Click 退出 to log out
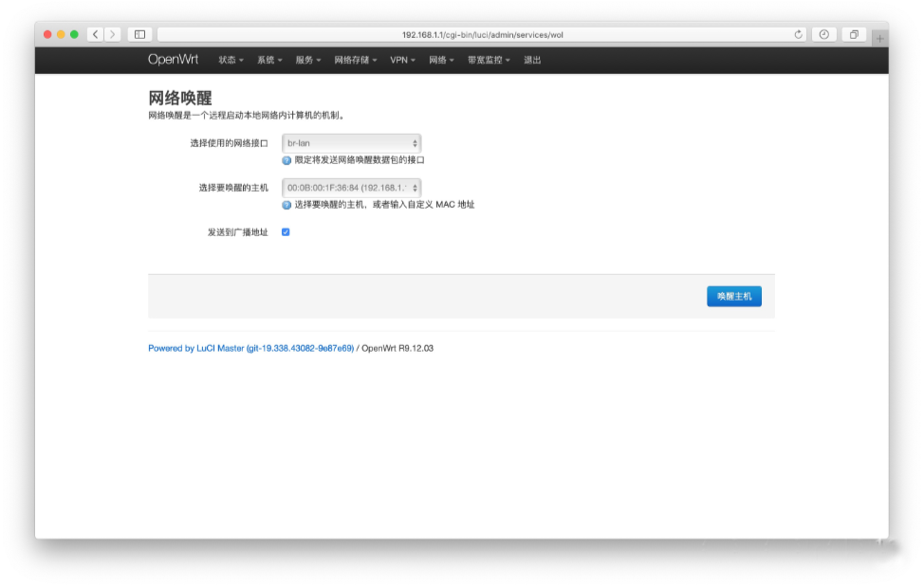924x585 pixels. 531,59
